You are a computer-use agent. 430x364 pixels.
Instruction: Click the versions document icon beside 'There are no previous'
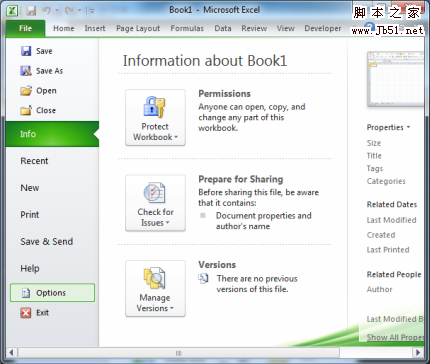point(203,278)
